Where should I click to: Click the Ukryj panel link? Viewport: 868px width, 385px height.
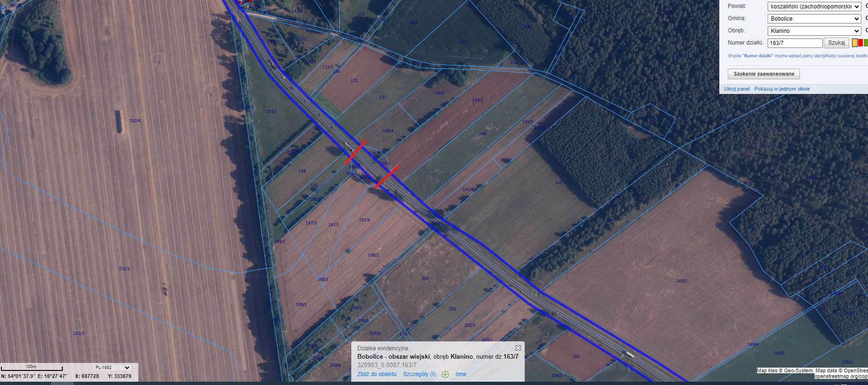(x=736, y=89)
